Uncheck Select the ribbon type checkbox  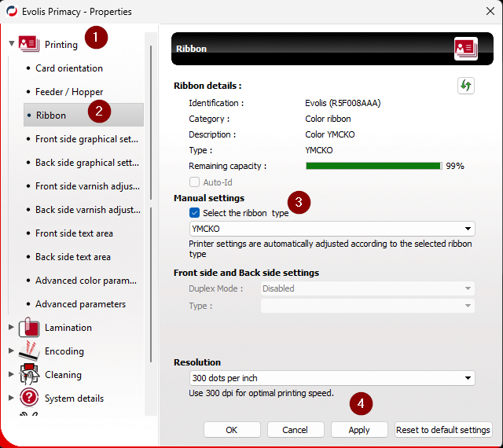click(x=194, y=212)
